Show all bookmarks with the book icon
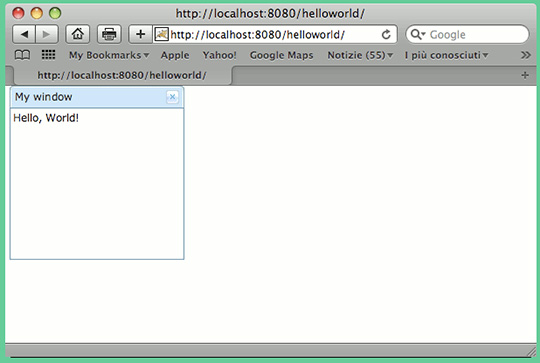Screen dimensions: 540x363 pyautogui.click(x=22, y=55)
